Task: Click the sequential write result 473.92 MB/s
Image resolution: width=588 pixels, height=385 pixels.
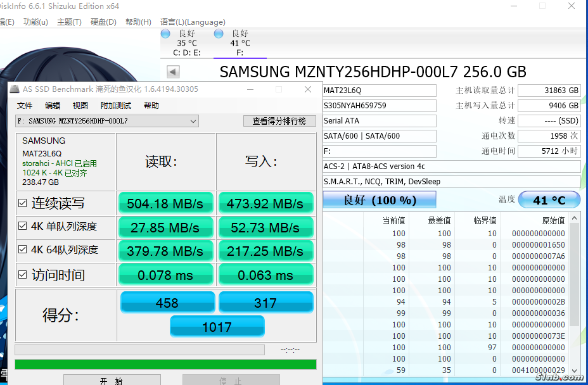Action: [265, 203]
